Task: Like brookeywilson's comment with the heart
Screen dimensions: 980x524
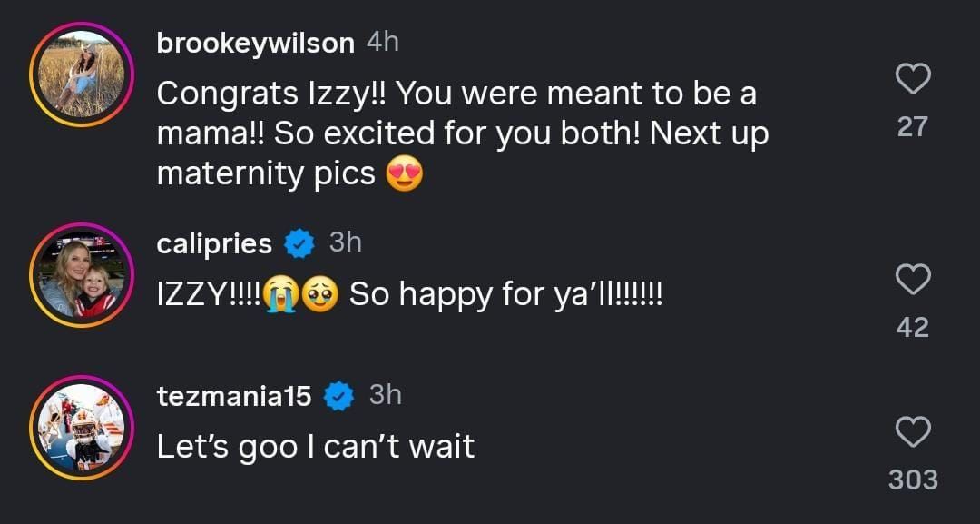Action: [x=912, y=80]
